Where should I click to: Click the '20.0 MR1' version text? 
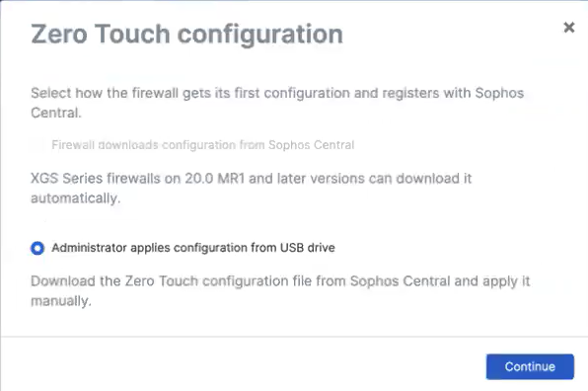pyautogui.click(x=214, y=179)
